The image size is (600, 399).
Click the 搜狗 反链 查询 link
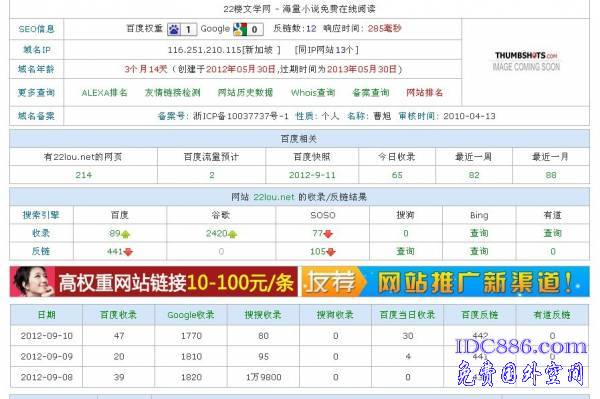click(x=406, y=251)
